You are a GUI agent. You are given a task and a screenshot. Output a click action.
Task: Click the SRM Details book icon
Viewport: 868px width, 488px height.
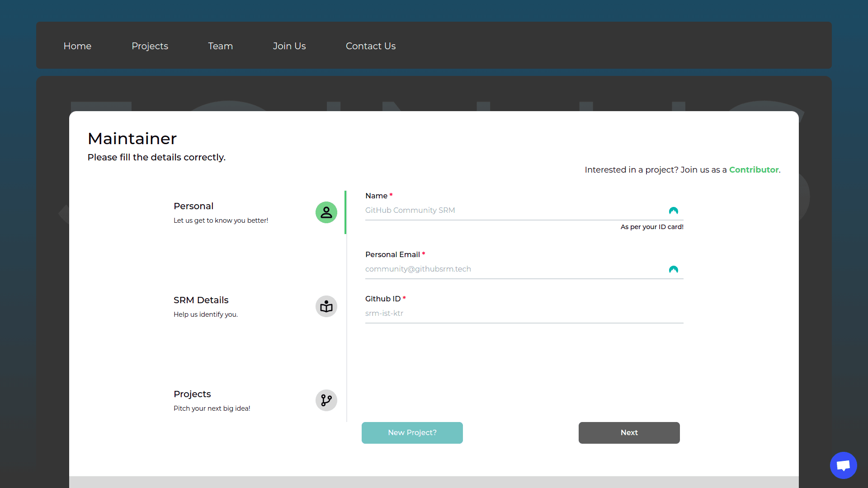point(326,306)
